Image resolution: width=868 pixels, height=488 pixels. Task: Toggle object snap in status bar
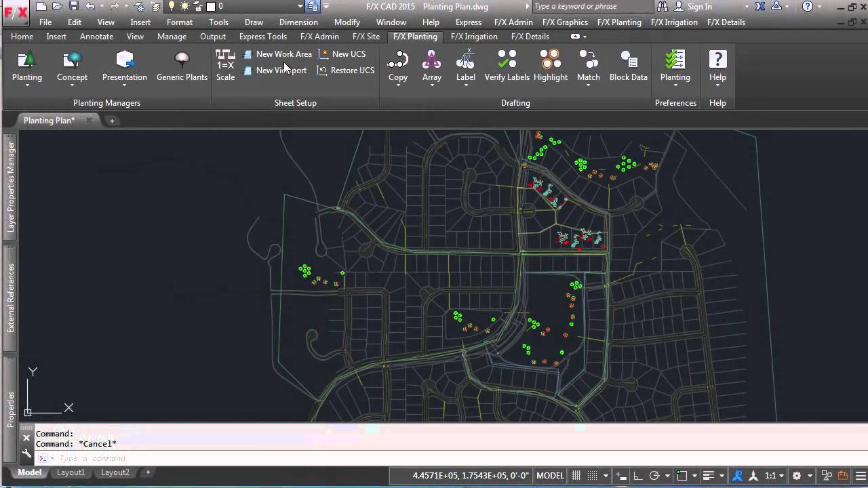pos(683,476)
